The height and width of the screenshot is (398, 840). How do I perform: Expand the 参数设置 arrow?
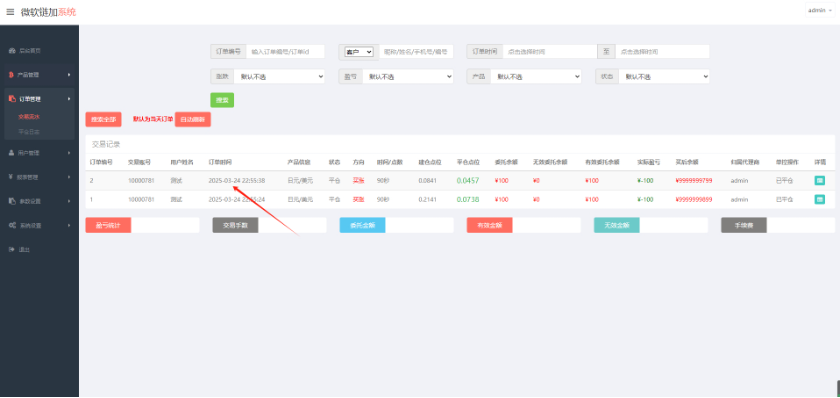click(x=69, y=201)
